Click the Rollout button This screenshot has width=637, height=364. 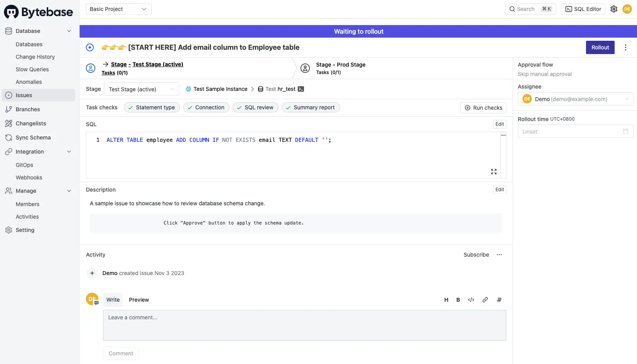(600, 47)
